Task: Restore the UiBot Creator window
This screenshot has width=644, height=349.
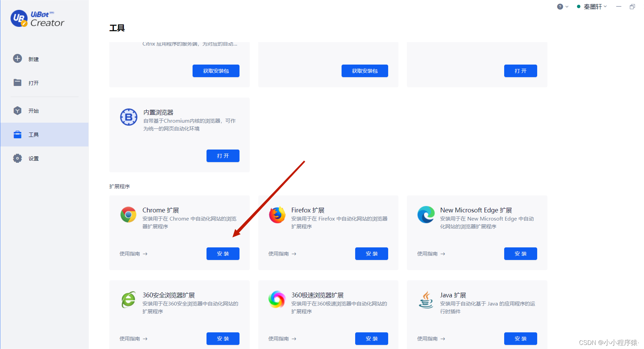Action: click(x=632, y=6)
